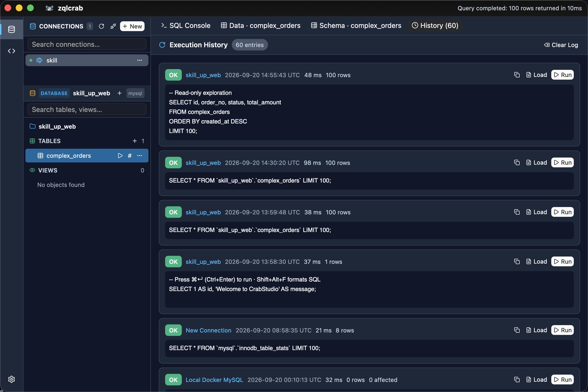Select the complex_orders table
The height and width of the screenshot is (392, 588).
click(87, 156)
